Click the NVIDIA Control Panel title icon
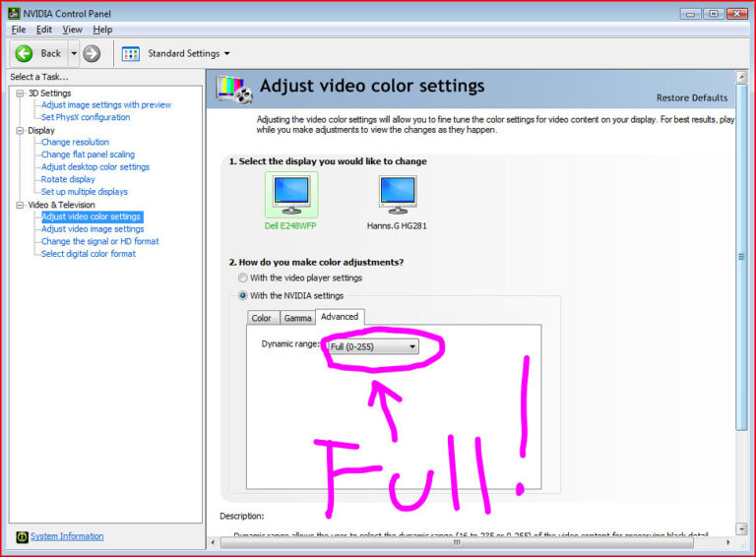Viewport: 756px width, 557px height. point(14,14)
